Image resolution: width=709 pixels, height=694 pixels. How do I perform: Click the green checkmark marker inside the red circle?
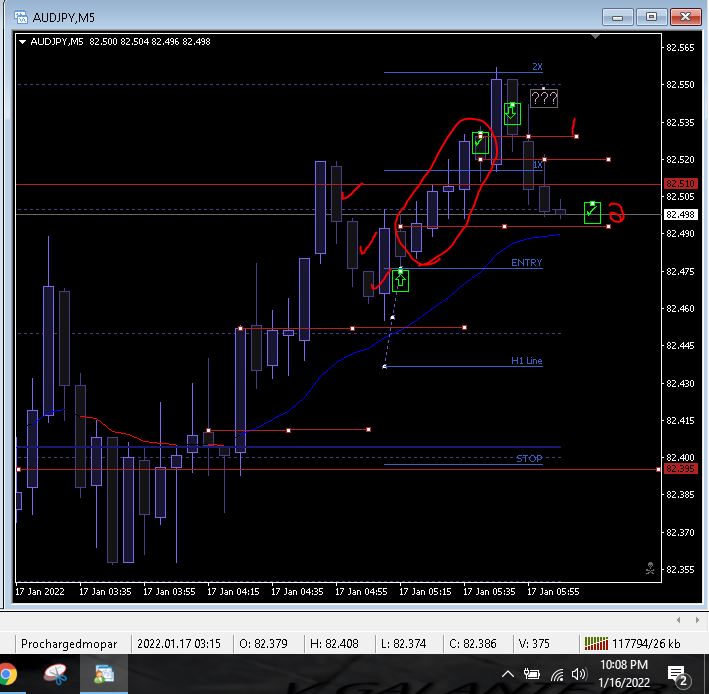480,142
